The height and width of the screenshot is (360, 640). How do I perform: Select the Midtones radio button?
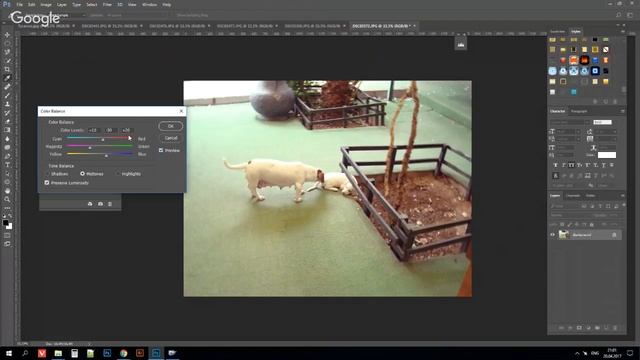tap(82, 174)
